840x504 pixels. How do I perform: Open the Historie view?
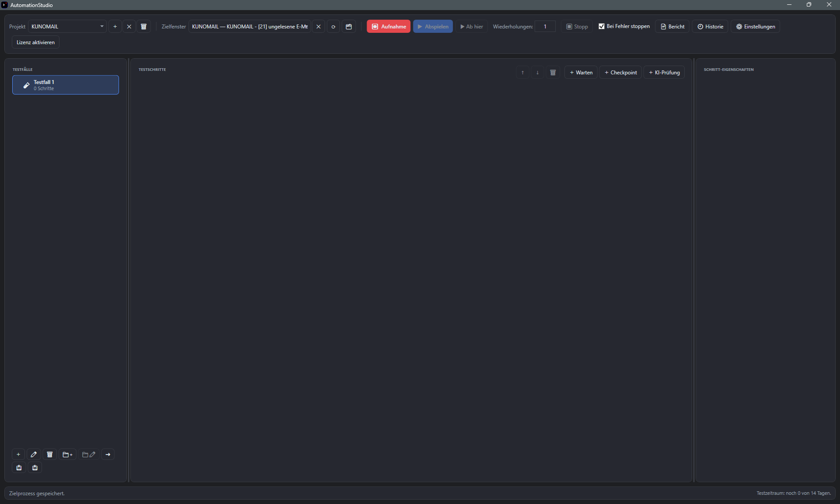click(x=710, y=27)
